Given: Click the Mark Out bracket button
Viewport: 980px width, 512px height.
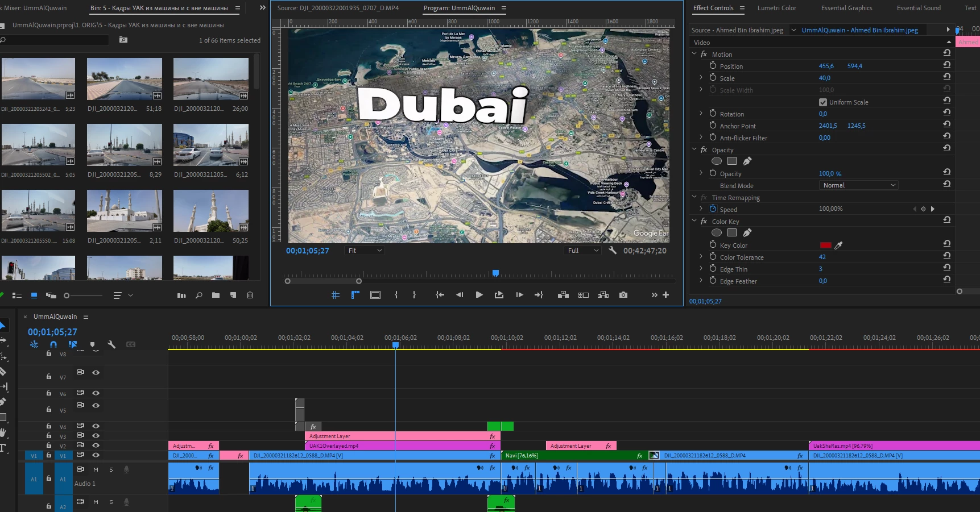Looking at the screenshot, I should coord(414,295).
